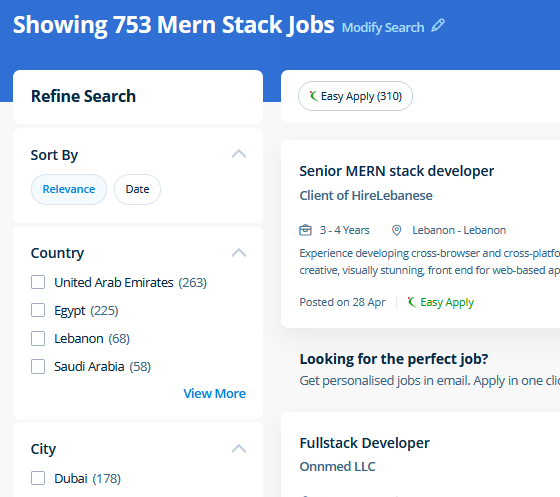The image size is (560, 497).
Task: Collapse the Country filter section chevron
Action: [239, 253]
